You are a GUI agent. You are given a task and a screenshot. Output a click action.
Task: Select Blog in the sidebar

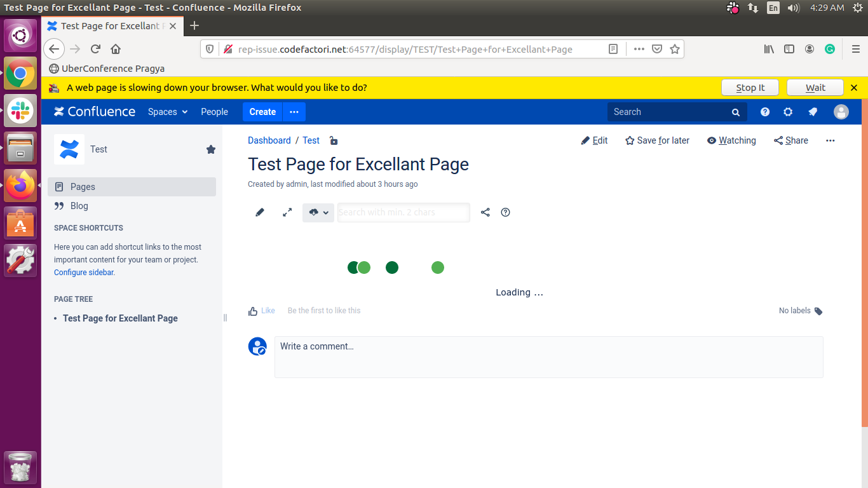[x=79, y=206]
